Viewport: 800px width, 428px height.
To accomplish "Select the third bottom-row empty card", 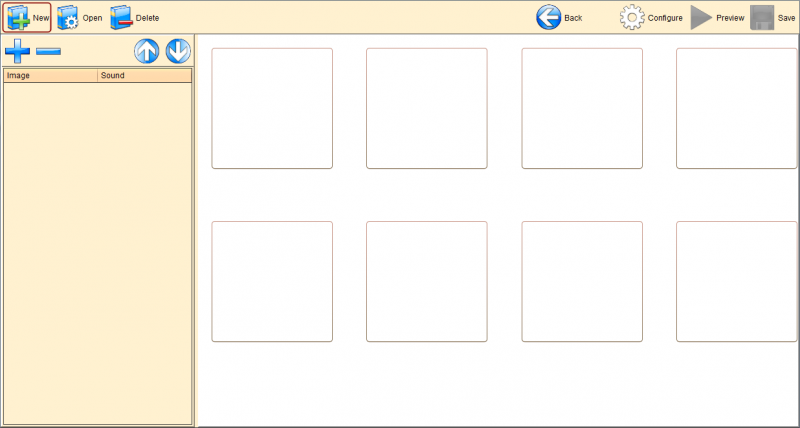I will [582, 281].
